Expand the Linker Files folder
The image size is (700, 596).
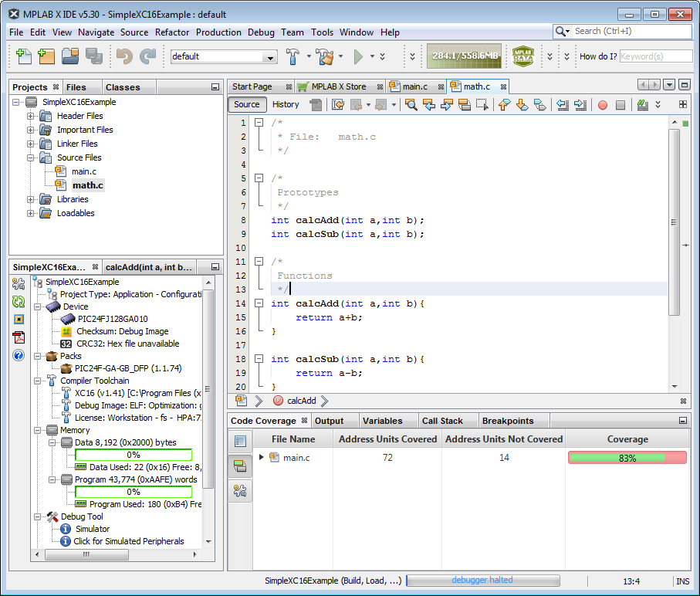click(x=30, y=144)
